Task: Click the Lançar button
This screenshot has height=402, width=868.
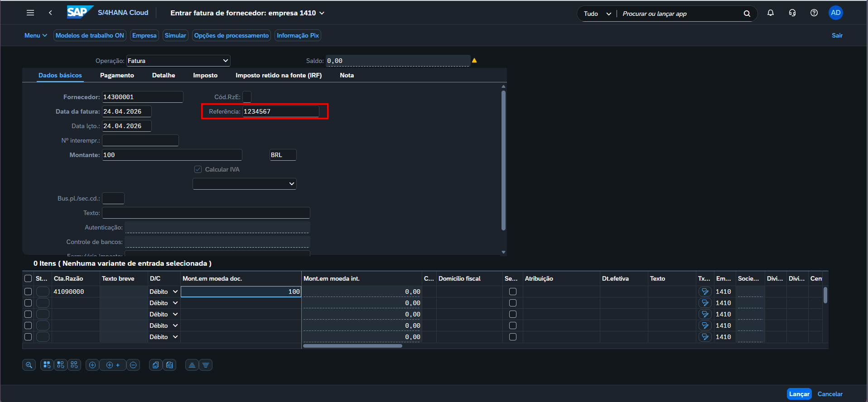Action: [x=799, y=394]
